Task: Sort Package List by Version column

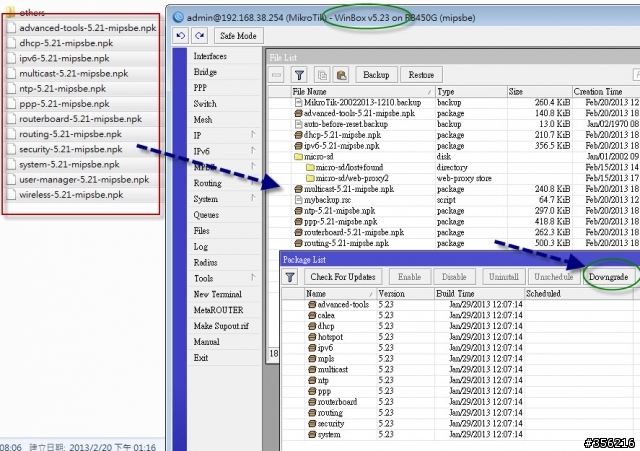Action: coord(405,294)
